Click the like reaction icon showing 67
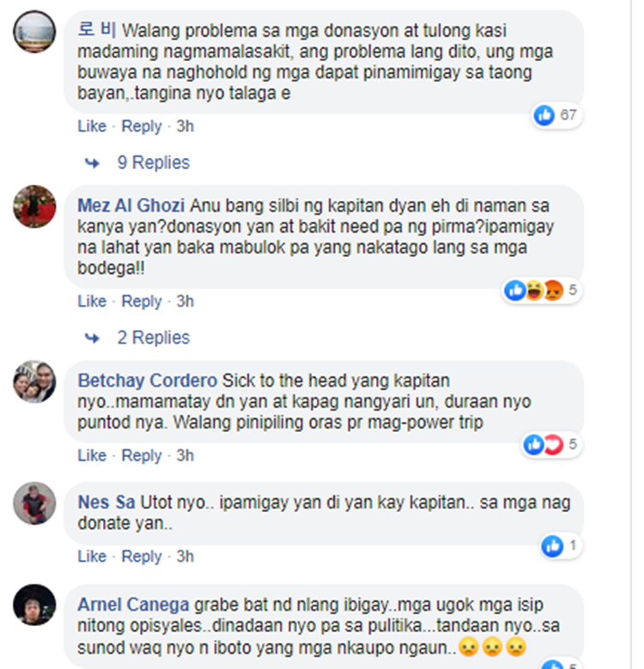 coord(544,115)
